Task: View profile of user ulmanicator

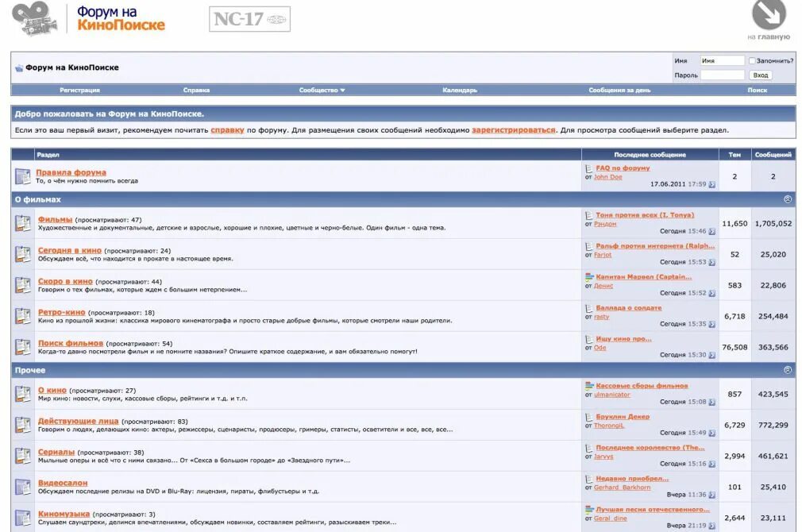Action: click(x=611, y=395)
